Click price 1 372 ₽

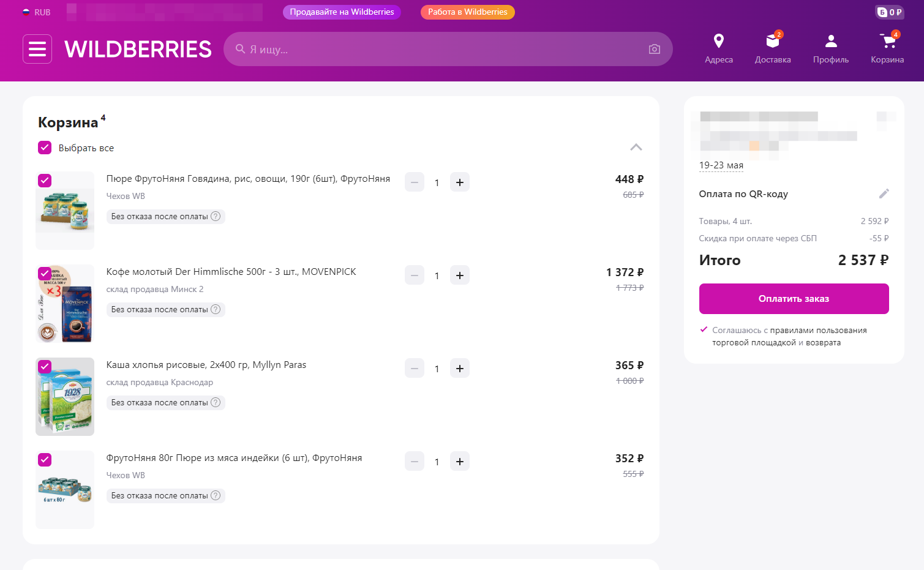625,272
